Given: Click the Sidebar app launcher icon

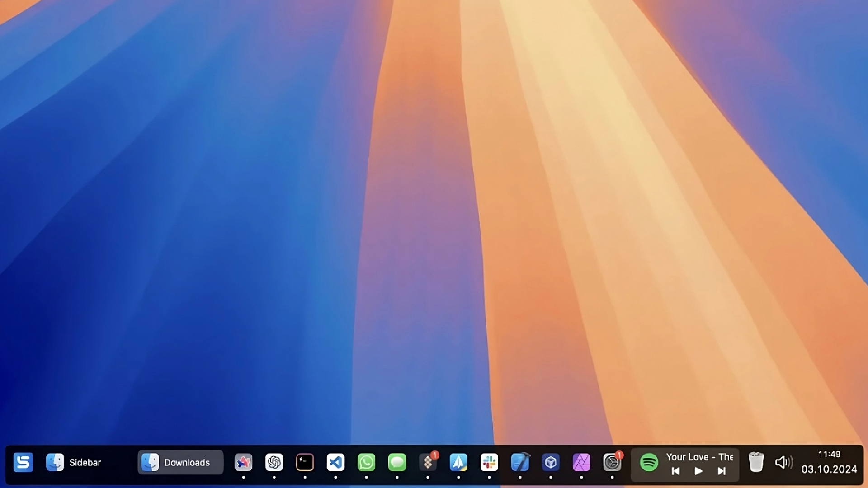Looking at the screenshot, I should 23,462.
